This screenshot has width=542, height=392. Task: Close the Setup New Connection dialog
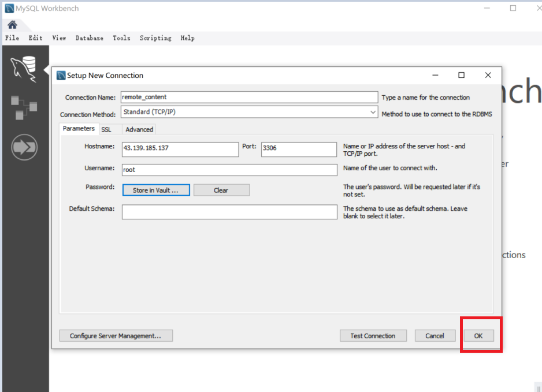tap(488, 75)
